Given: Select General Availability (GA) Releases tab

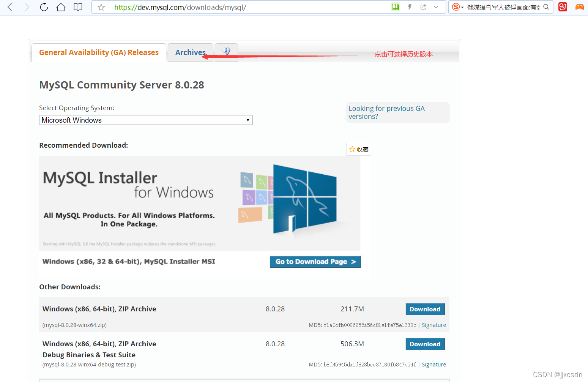Looking at the screenshot, I should [99, 52].
